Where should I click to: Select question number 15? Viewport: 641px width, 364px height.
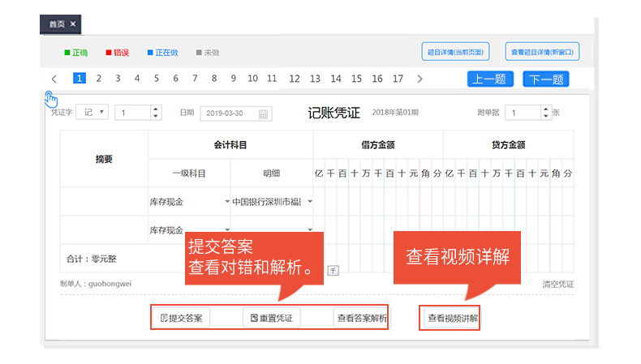point(356,79)
